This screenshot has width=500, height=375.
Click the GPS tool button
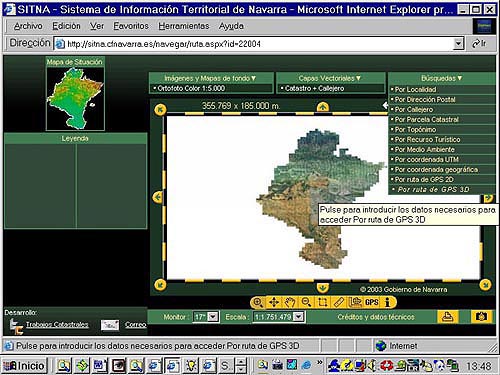(371, 303)
